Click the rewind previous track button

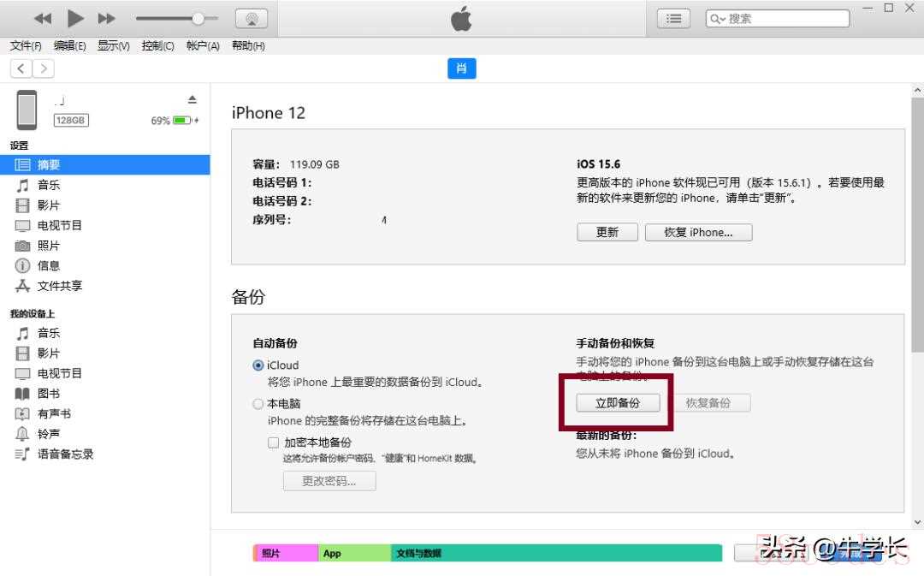43,18
